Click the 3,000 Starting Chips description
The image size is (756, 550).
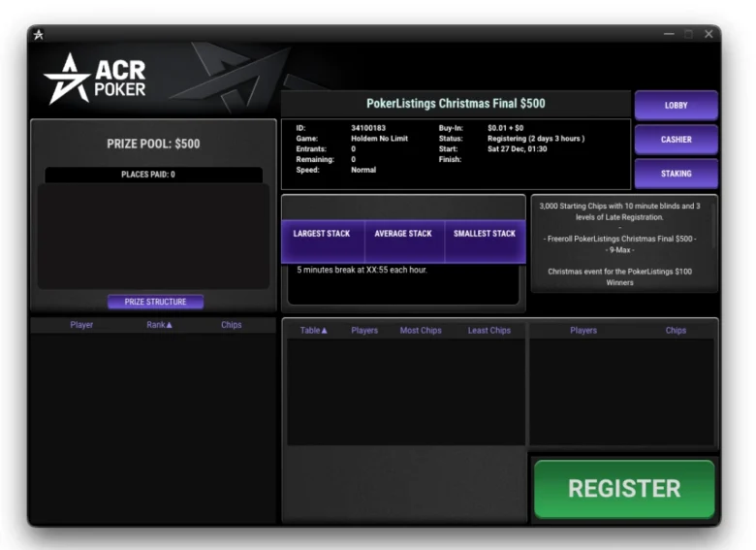(619, 211)
